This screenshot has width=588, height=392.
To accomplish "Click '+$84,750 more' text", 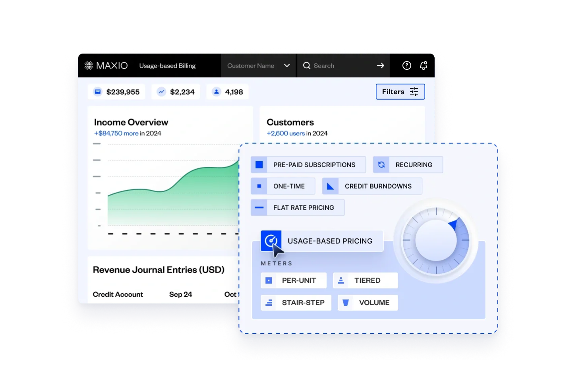I will [116, 133].
